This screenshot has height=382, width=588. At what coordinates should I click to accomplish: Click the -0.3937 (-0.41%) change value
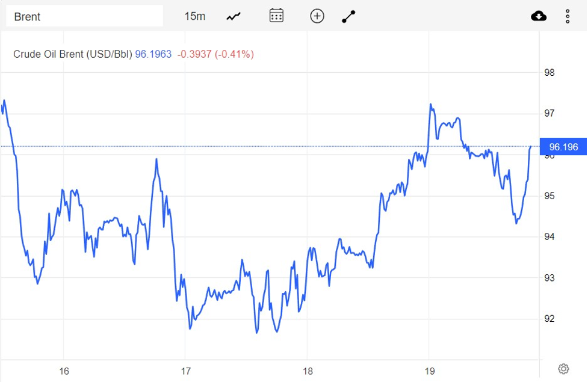[x=215, y=54]
